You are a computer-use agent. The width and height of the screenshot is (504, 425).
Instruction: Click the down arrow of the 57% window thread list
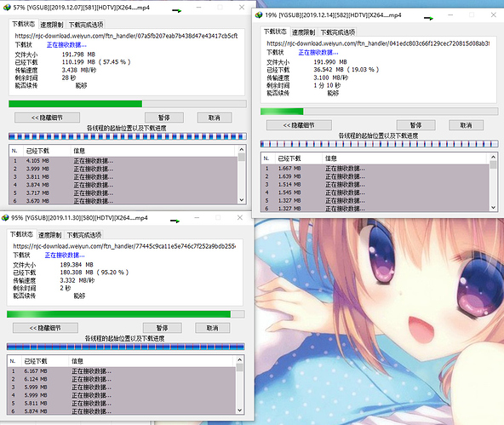point(242,199)
